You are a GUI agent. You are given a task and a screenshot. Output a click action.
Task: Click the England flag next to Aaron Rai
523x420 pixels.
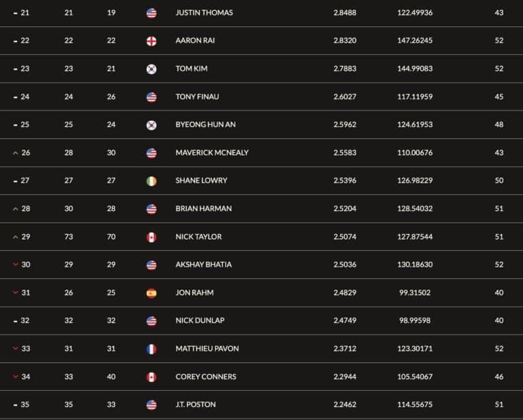pyautogui.click(x=151, y=41)
